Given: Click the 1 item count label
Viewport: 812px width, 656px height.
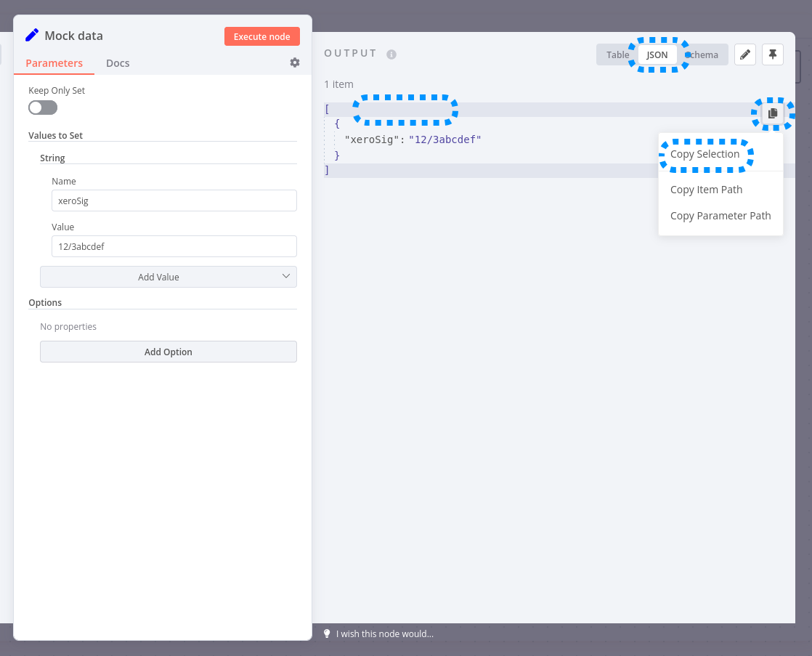Looking at the screenshot, I should pyautogui.click(x=338, y=84).
